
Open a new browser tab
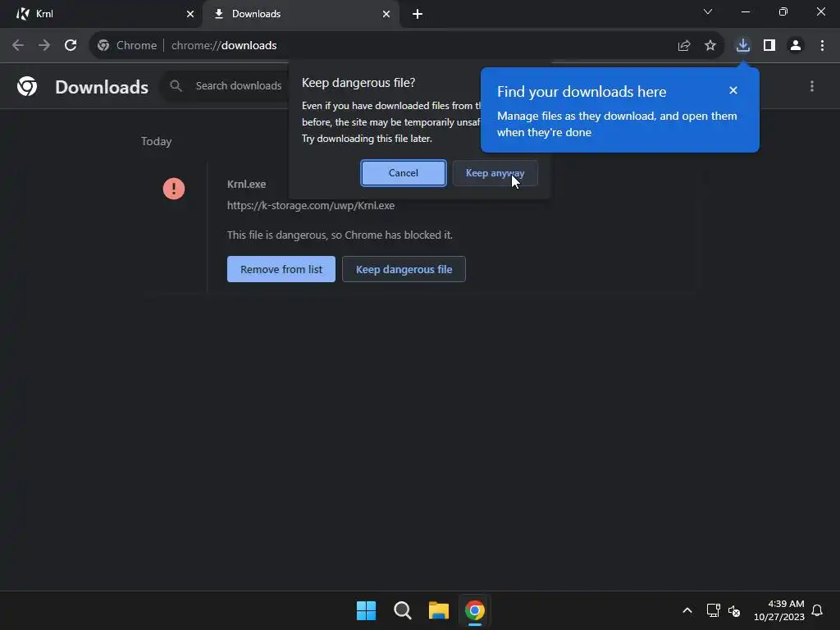click(x=418, y=14)
